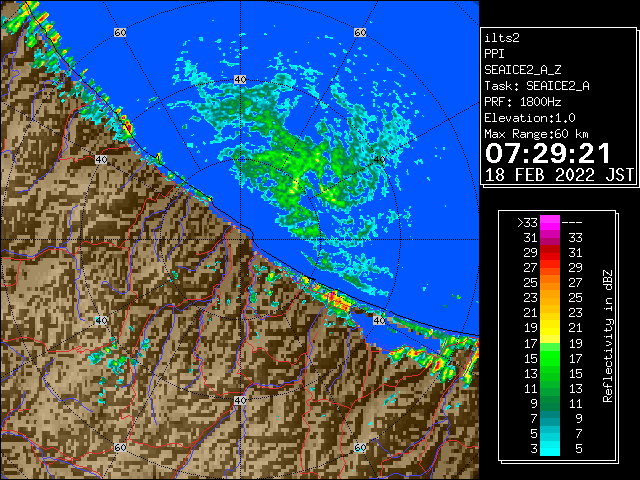Click the 'Reflectivity in dBZ' axis label
The width and height of the screenshot is (640, 480).
click(x=608, y=336)
